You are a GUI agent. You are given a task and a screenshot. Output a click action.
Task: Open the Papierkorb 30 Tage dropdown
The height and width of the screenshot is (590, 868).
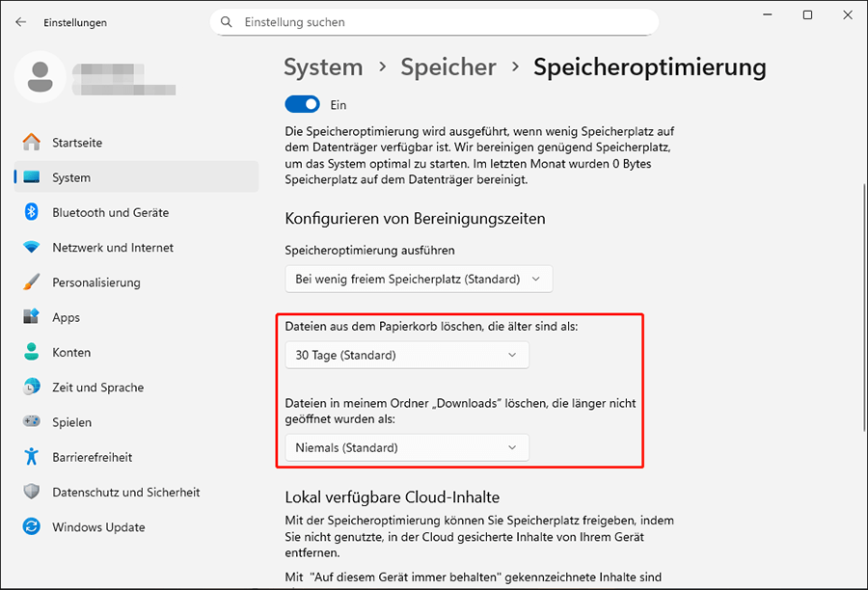[x=407, y=355]
